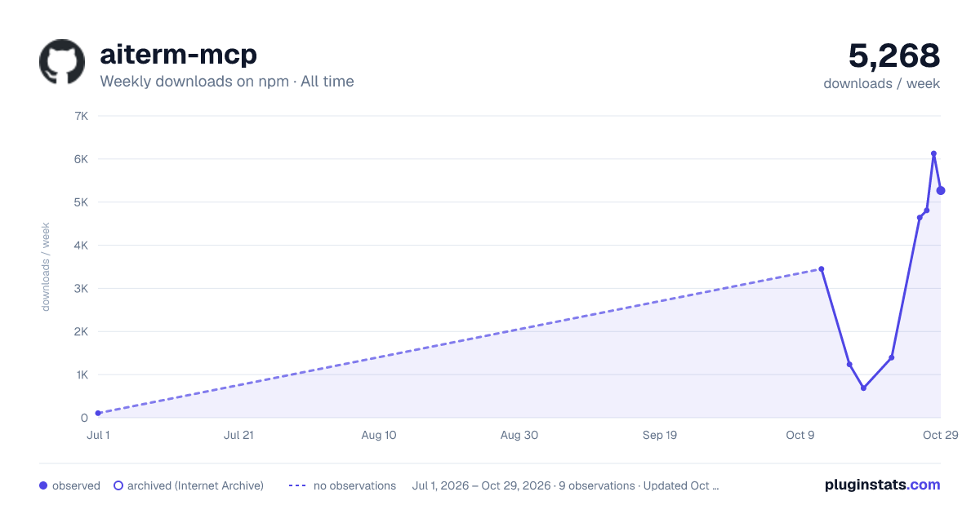Click the Aug 10 x-axis label
Image resolution: width=980 pixels, height=514 pixels.
point(379,435)
